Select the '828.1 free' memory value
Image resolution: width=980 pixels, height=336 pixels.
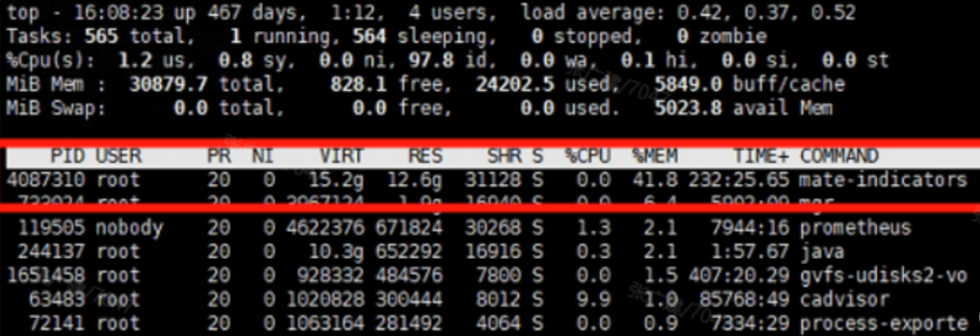tap(391, 84)
